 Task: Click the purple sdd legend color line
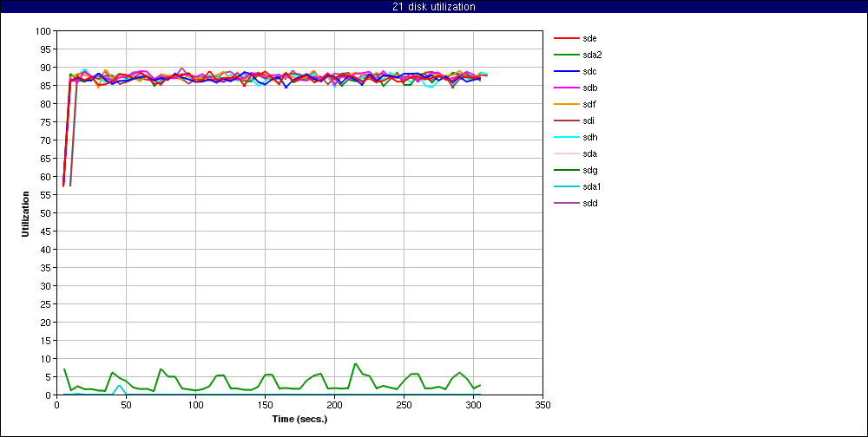click(565, 203)
